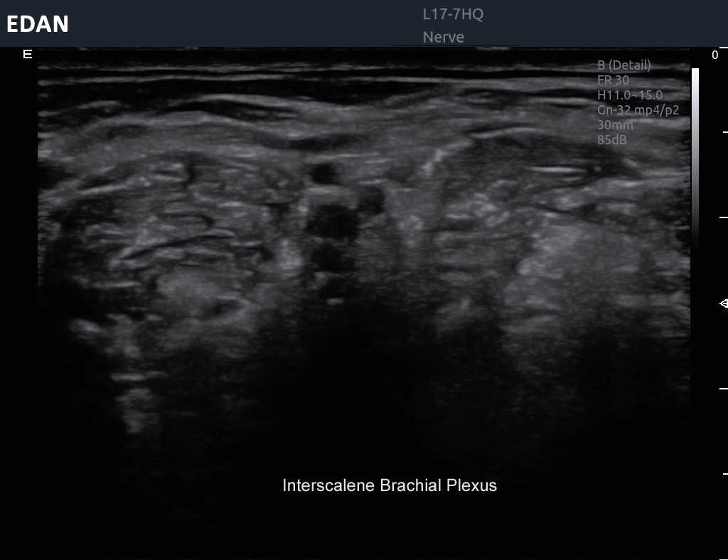Screen dimensions: 728x560
Task: Select the 85dB dynamic range parameter
Action: click(x=612, y=140)
